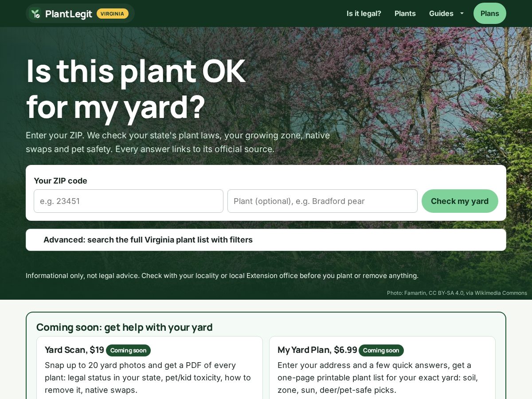Expand the Guides dropdown arrow

[x=462, y=13]
